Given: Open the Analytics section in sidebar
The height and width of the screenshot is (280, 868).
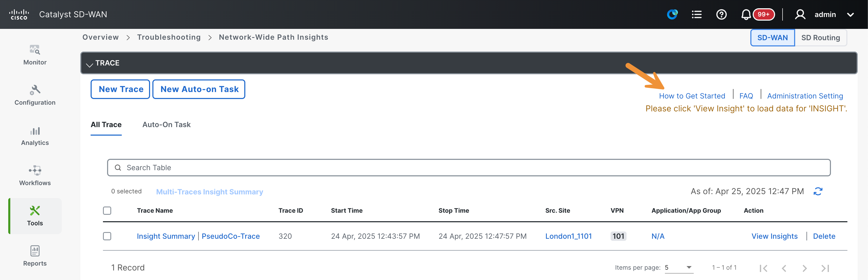Looking at the screenshot, I should pos(35,136).
